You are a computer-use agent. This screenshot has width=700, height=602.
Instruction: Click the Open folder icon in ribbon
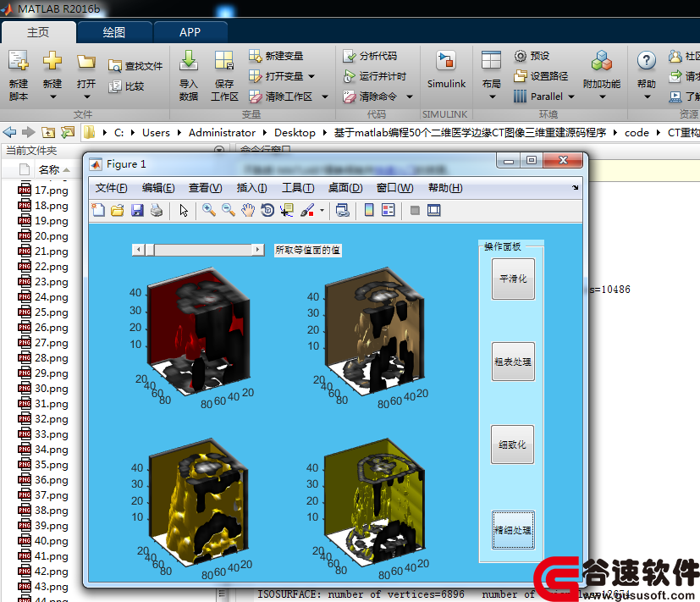(x=86, y=61)
